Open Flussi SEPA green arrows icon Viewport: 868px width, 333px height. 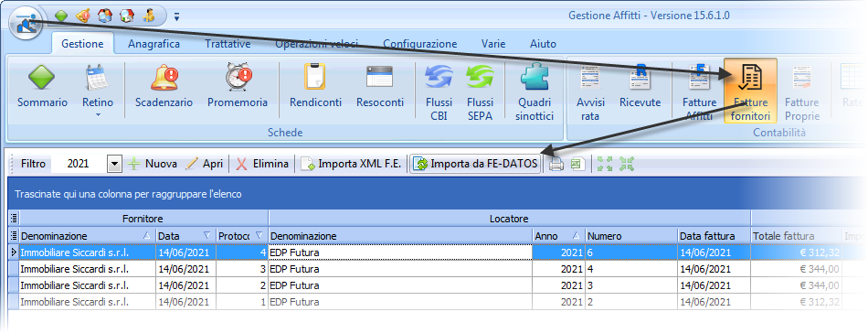pyautogui.click(x=480, y=78)
